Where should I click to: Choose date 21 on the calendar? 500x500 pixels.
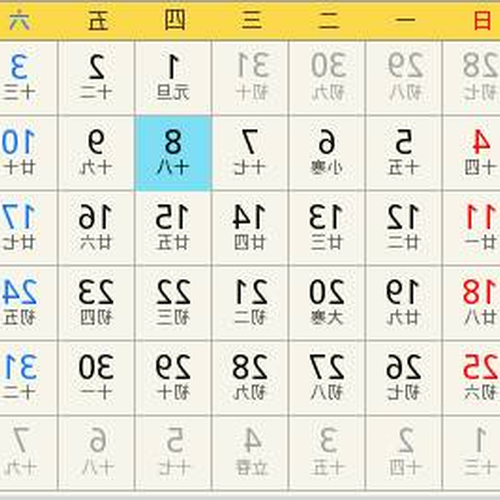click(x=250, y=303)
